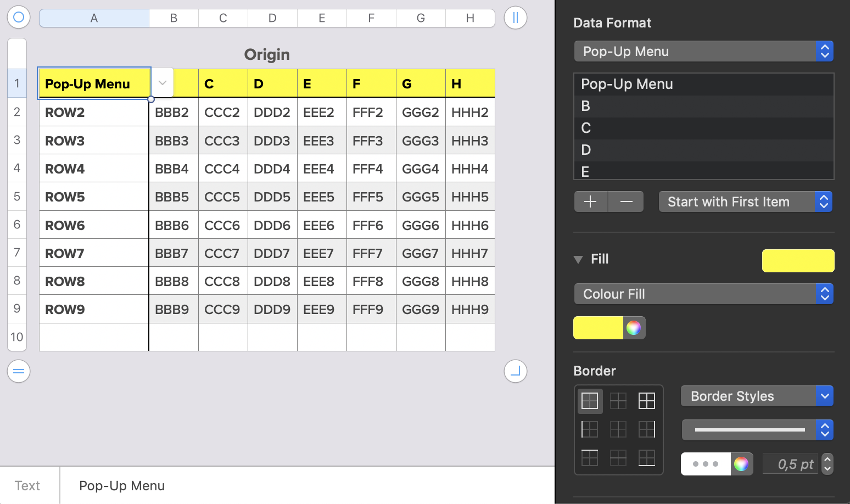Open the Data Format pop-up dropdown

click(x=703, y=51)
